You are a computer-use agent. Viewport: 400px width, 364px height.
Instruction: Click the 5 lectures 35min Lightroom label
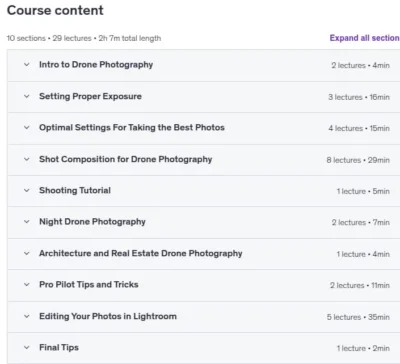click(358, 317)
